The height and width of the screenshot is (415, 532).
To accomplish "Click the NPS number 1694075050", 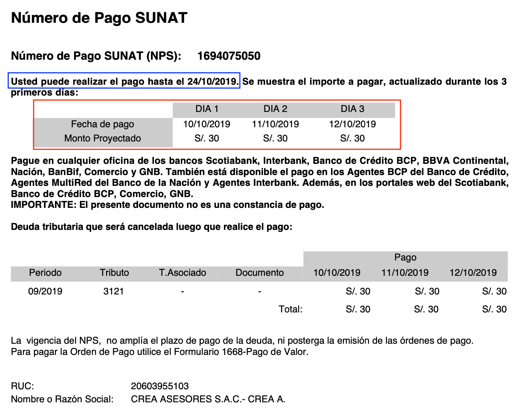I will coord(229,56).
